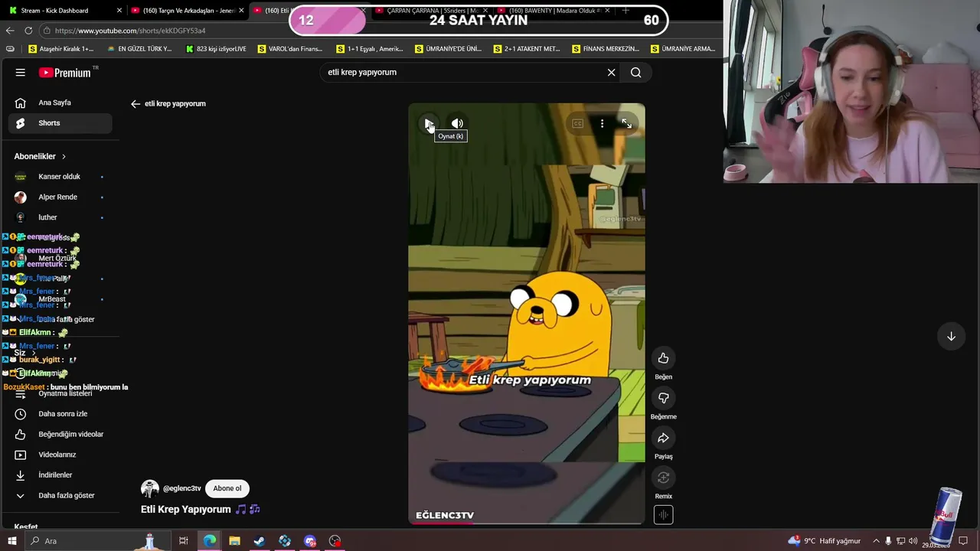Go to the next short arrow

951,336
